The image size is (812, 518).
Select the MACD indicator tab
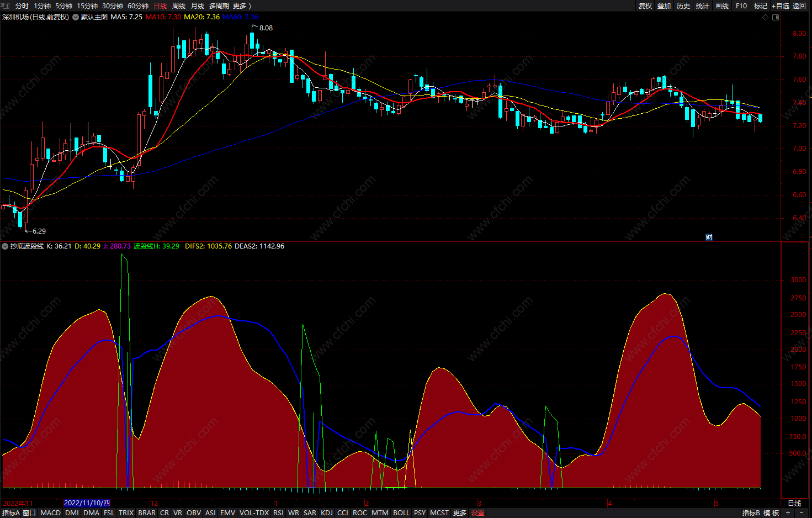click(x=51, y=513)
